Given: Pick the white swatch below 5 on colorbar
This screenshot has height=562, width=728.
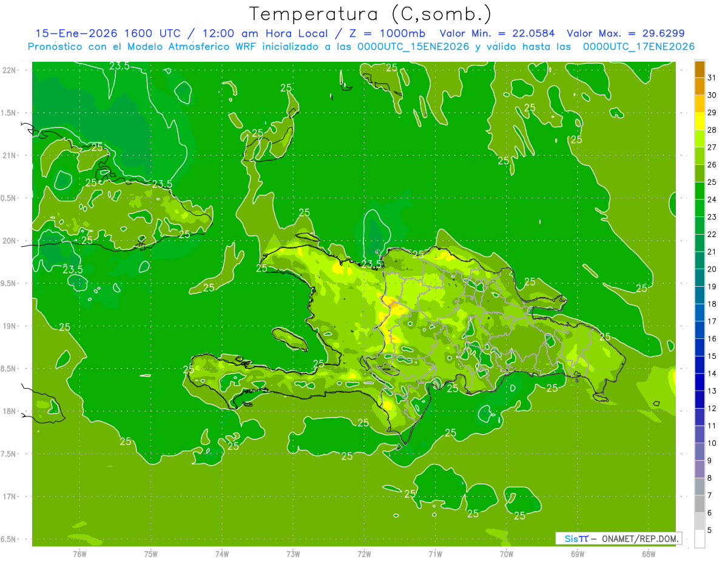Looking at the screenshot, I should [699, 539].
